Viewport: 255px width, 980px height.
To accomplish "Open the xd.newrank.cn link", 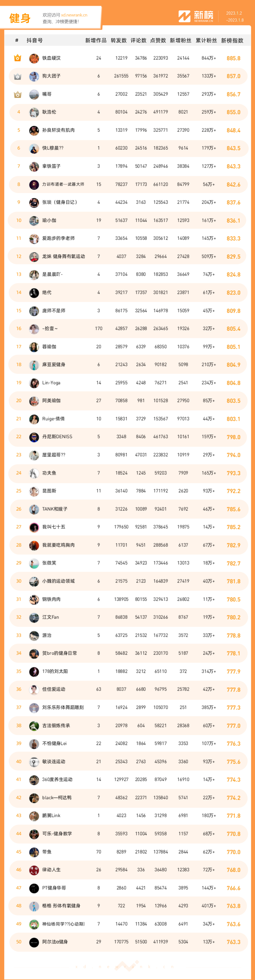I will (x=74, y=15).
